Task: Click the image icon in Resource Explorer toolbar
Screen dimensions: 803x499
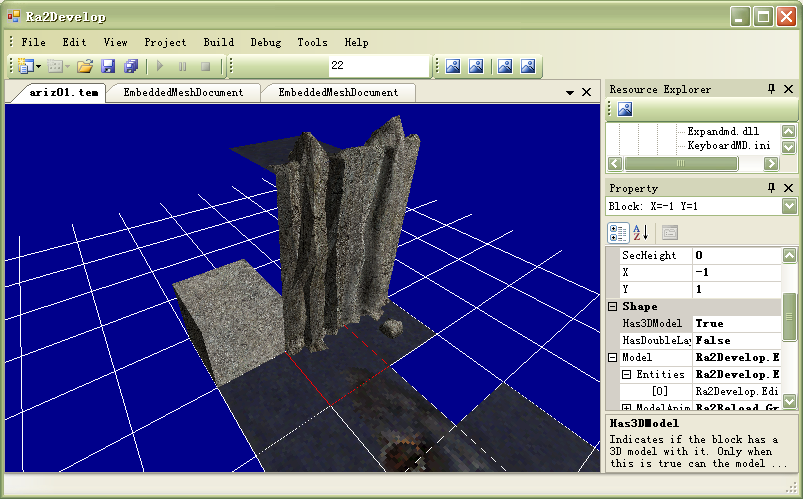Action: tap(623, 109)
